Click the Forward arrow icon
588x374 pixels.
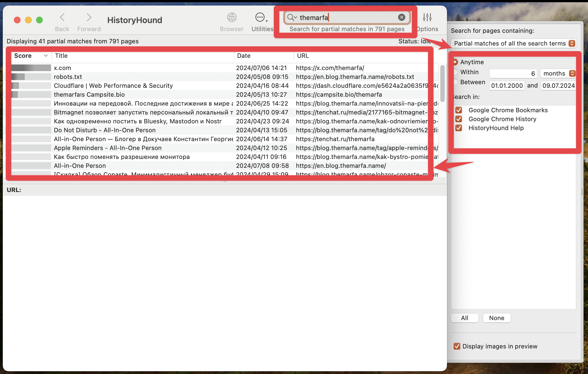click(89, 18)
